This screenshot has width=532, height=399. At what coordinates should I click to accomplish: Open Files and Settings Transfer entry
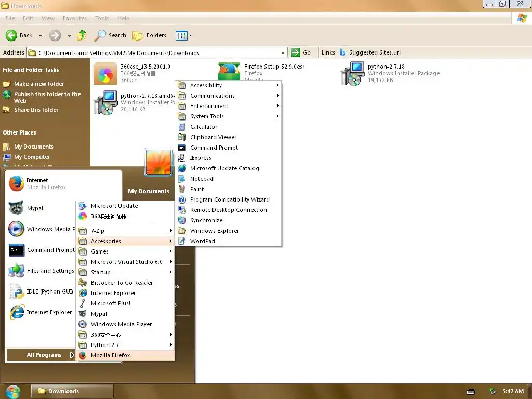coord(41,271)
